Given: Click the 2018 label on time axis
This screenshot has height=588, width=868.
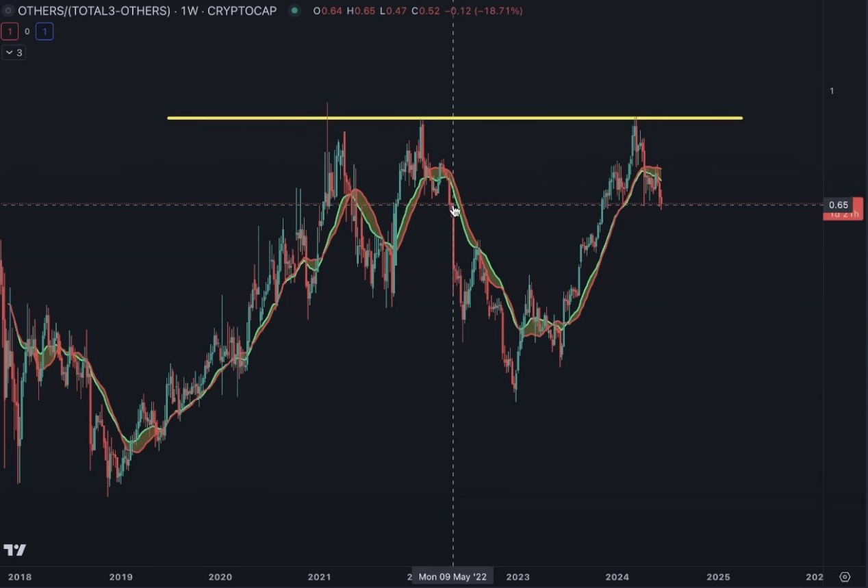Looking at the screenshot, I should (21, 577).
